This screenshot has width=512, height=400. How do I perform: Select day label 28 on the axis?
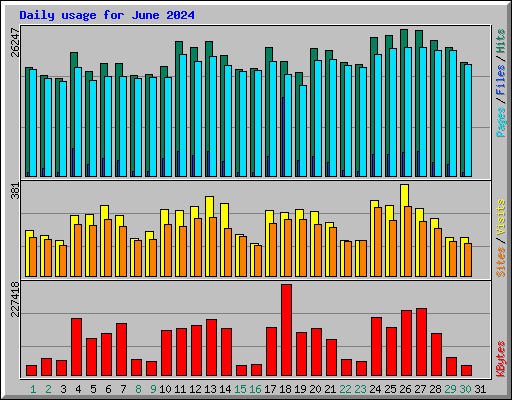[x=435, y=389]
